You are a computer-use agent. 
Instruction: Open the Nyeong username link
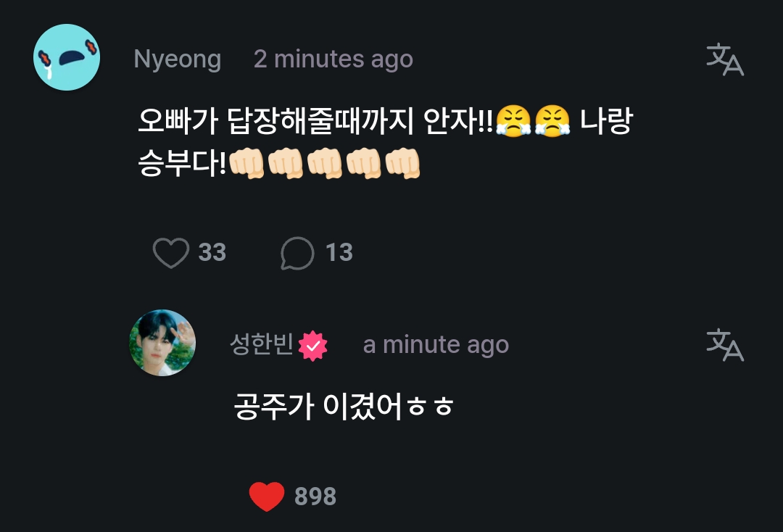pyautogui.click(x=178, y=59)
